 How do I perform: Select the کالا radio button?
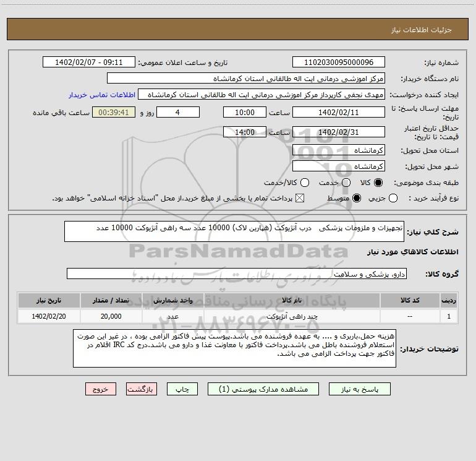pyautogui.click(x=378, y=183)
